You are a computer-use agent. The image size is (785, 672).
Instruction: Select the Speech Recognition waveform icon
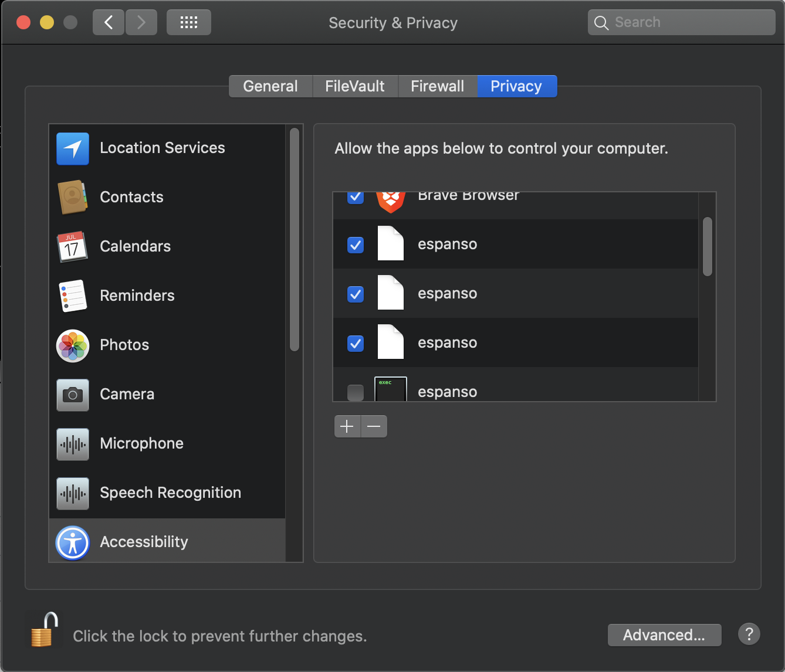point(73,493)
